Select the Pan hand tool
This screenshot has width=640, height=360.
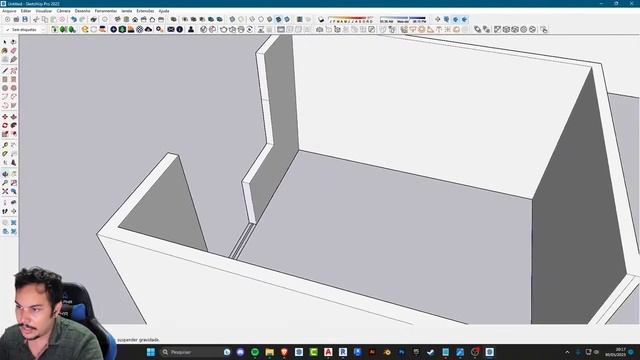coord(13,174)
